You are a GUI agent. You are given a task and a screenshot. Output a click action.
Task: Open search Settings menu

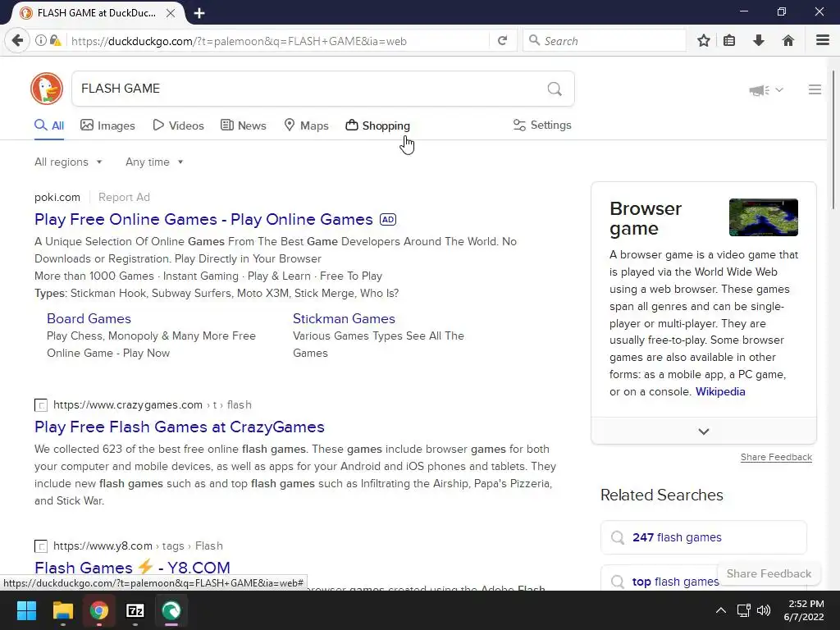tap(542, 125)
